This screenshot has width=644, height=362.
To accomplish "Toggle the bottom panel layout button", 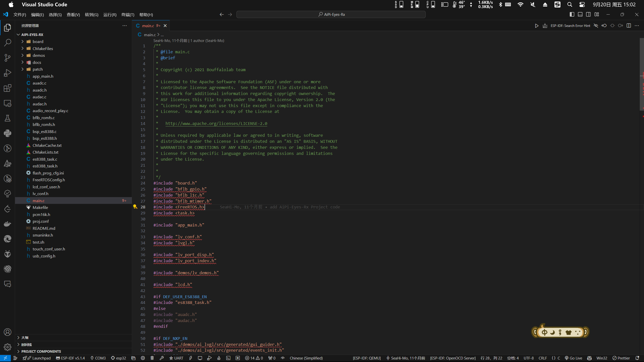I will pos(580,15).
